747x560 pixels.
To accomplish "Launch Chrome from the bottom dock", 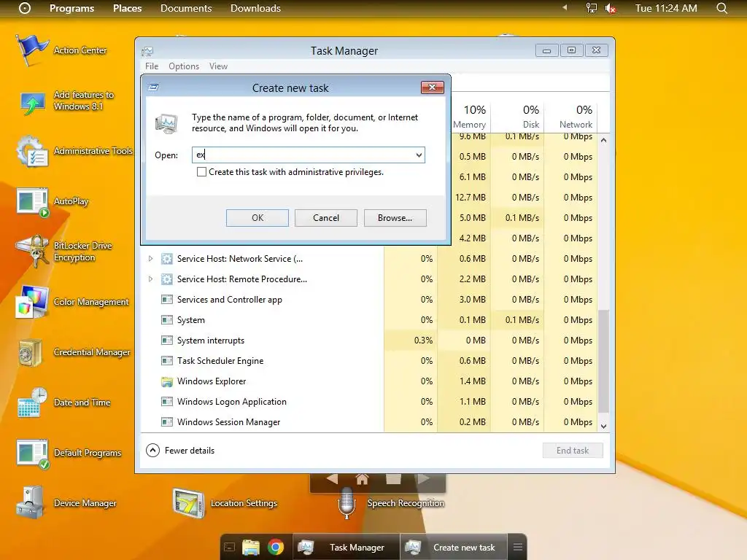I will pyautogui.click(x=275, y=547).
